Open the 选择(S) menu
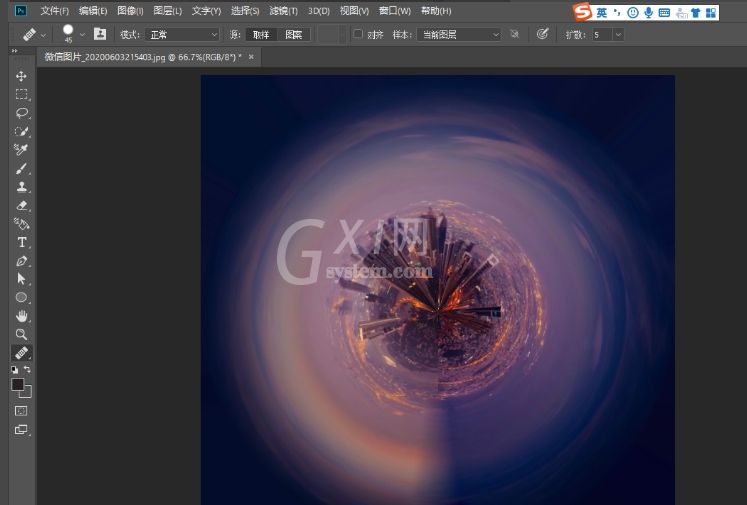The width and height of the screenshot is (747, 505). [245, 10]
